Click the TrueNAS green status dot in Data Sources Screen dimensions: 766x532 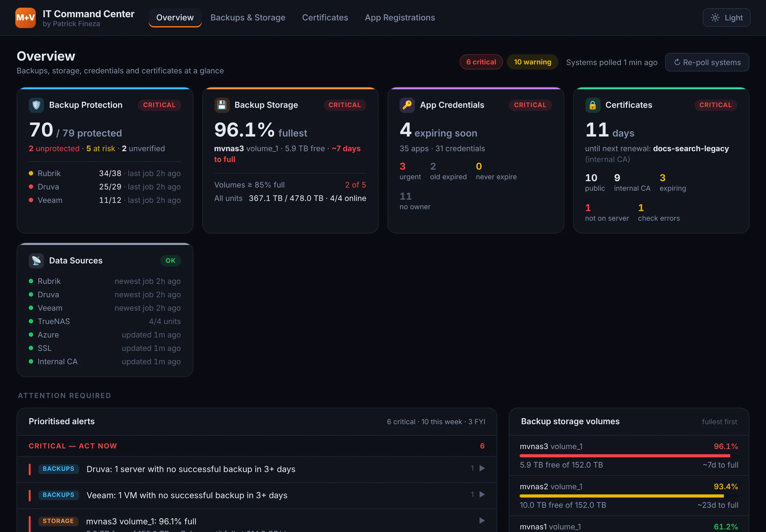(x=31, y=321)
